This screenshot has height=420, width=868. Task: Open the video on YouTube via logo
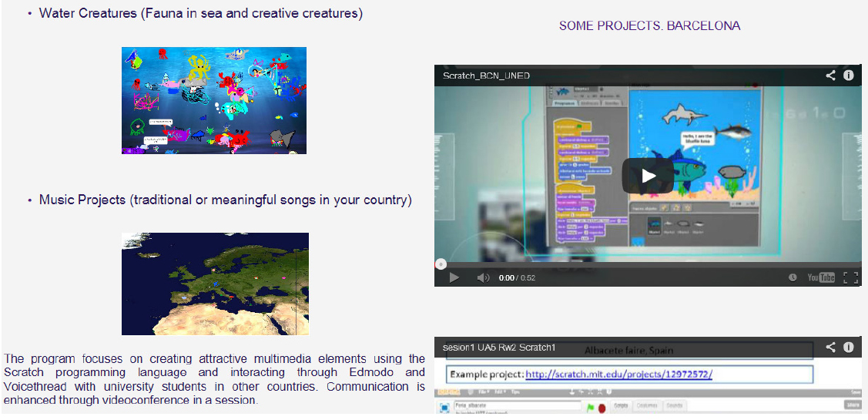tap(821, 277)
